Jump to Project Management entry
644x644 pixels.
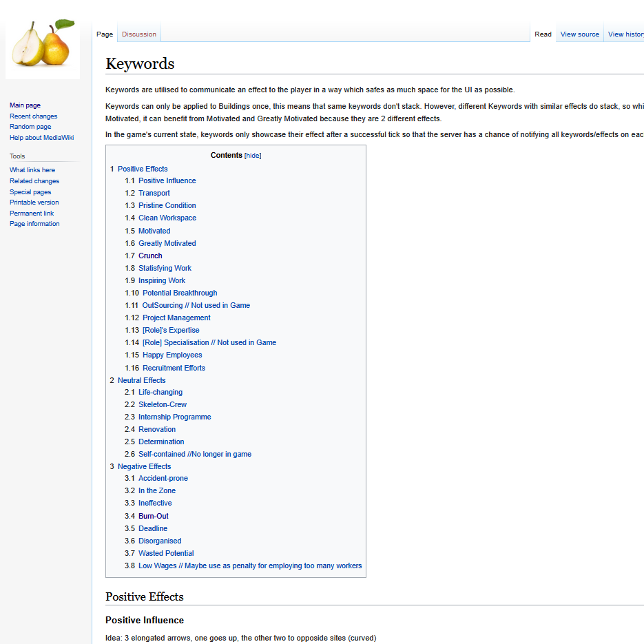[176, 318]
